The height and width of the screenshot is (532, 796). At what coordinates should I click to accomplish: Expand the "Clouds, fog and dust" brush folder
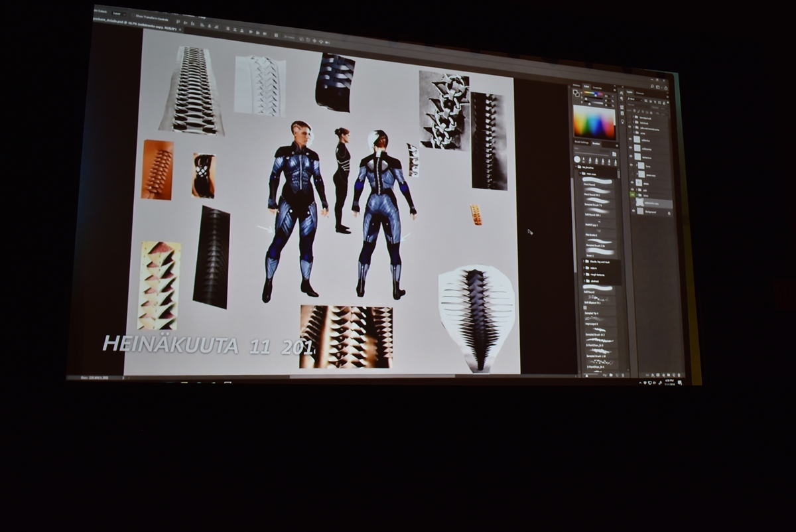(x=584, y=262)
